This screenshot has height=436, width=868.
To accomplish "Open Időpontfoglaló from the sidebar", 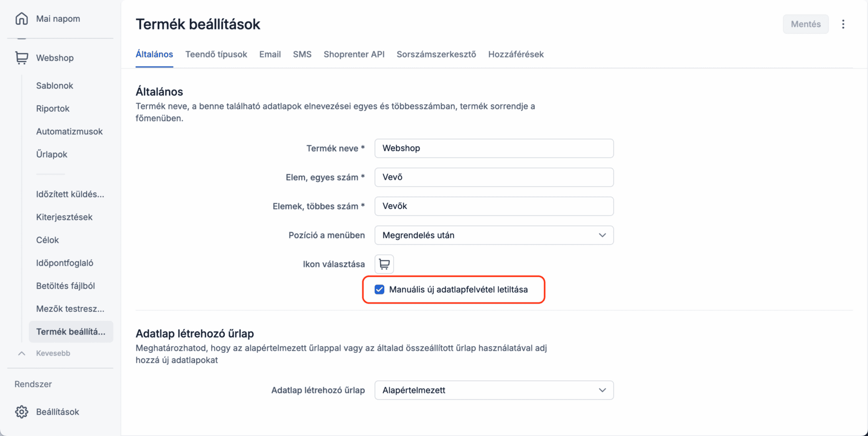I will point(65,263).
